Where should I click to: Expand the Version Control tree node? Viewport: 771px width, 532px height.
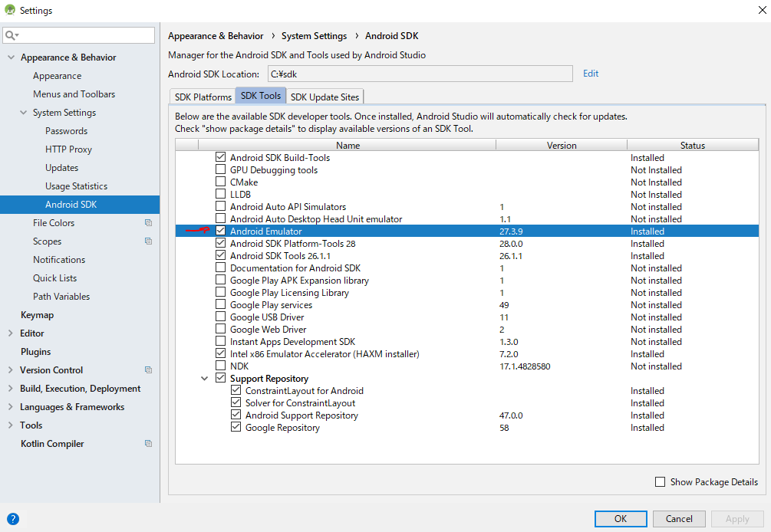pos(10,370)
